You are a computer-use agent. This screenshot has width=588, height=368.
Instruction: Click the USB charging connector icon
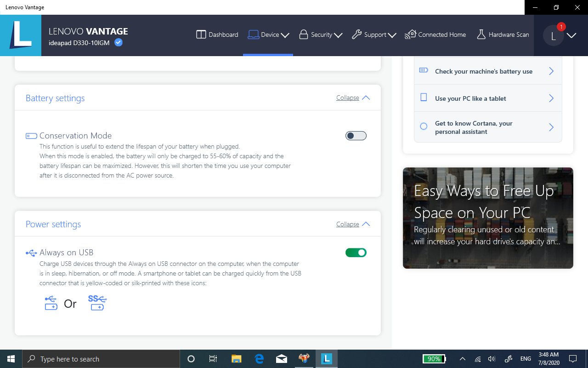(x=51, y=303)
